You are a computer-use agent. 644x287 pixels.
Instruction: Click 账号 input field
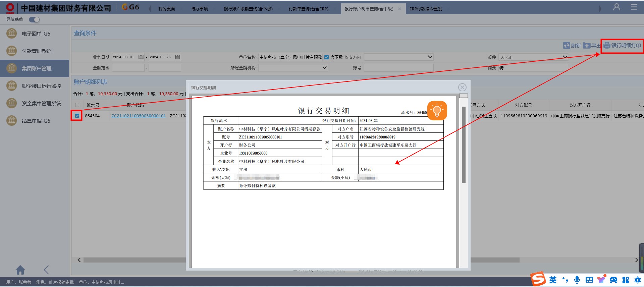click(399, 68)
